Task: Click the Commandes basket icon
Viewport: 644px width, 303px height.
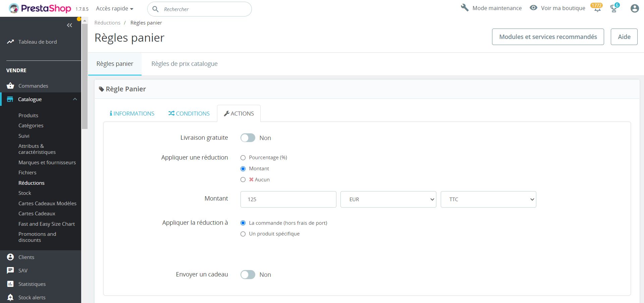Action: (10, 86)
